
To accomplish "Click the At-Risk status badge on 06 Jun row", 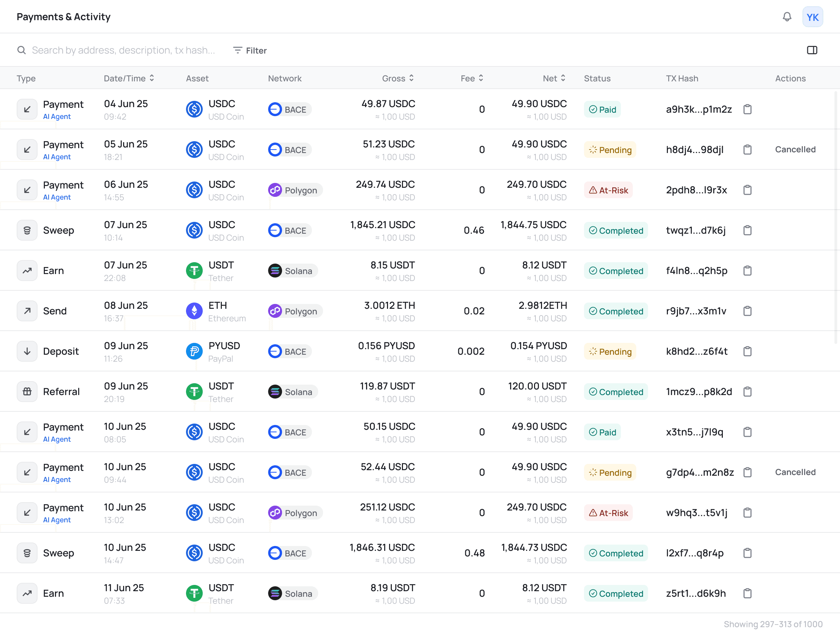I will (608, 190).
